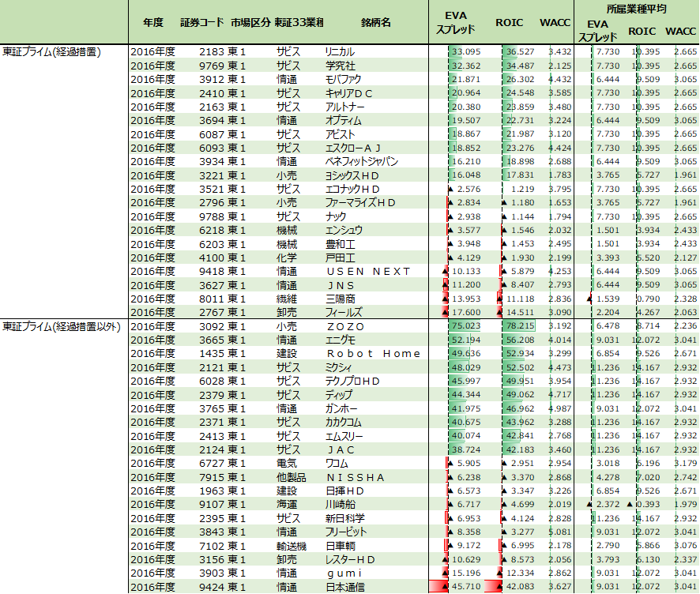Click the Robot Home company name cell
Screen dimensions: 700x594
[x=373, y=353]
